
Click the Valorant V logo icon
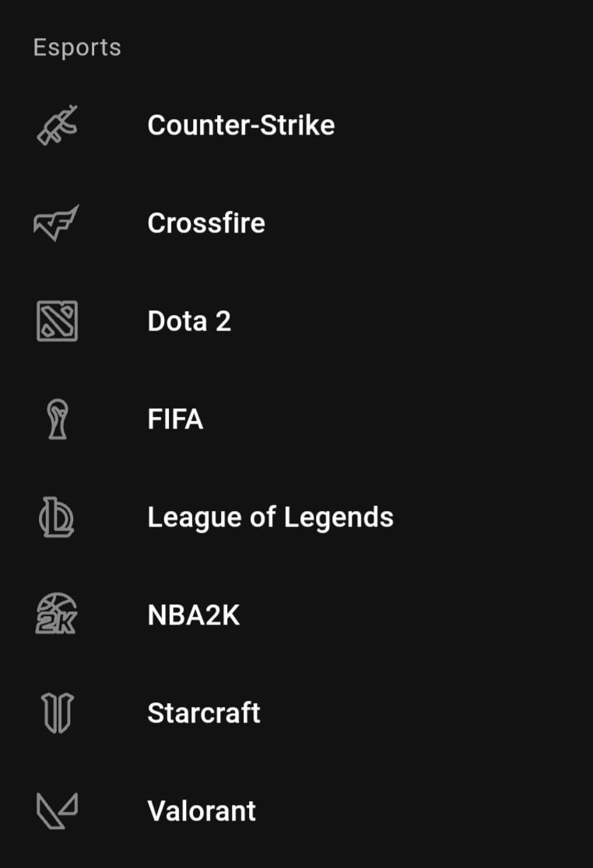[57, 810]
